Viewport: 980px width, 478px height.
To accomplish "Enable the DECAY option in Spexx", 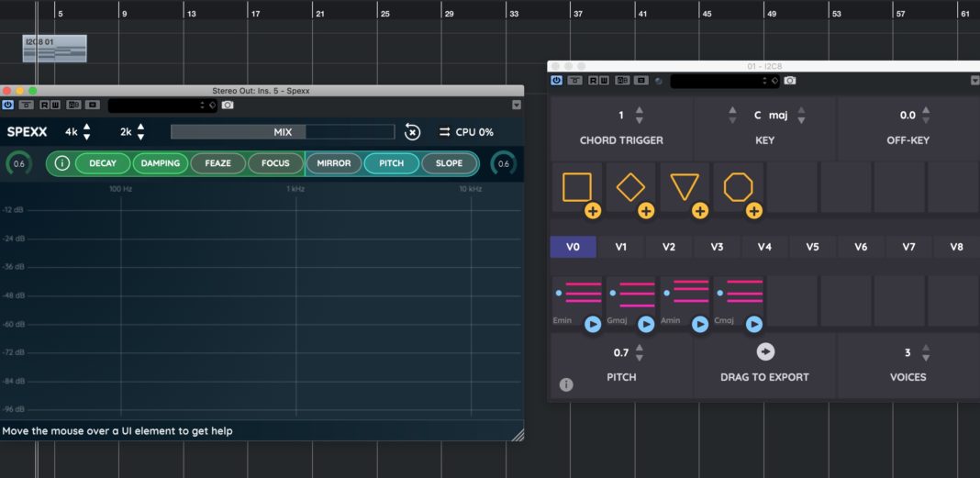I will click(103, 163).
